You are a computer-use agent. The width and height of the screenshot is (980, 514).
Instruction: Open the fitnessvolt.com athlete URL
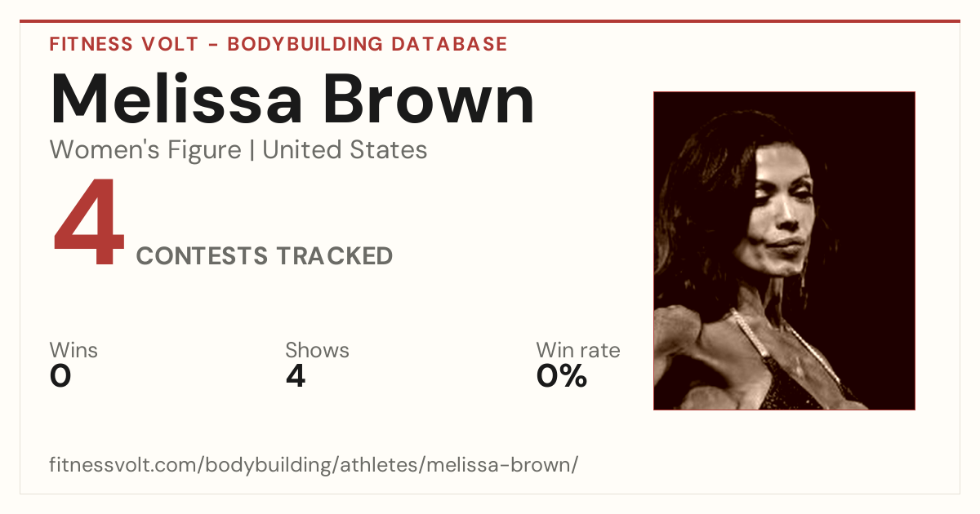tap(314, 466)
